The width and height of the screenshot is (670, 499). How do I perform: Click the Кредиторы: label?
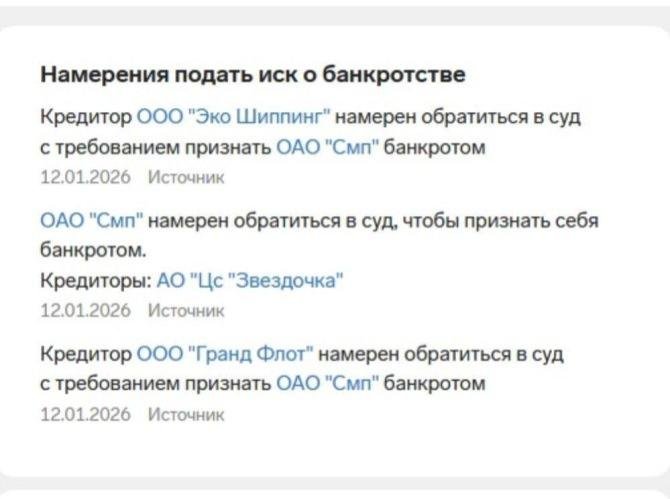pyautogui.click(x=96, y=281)
